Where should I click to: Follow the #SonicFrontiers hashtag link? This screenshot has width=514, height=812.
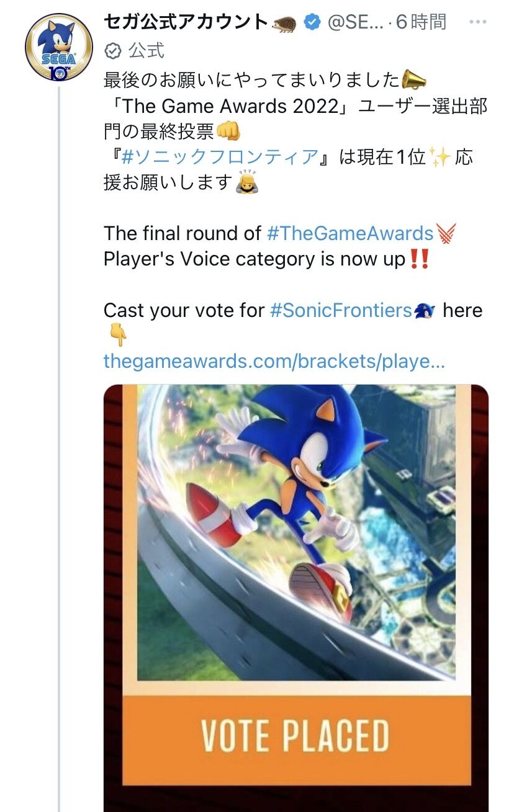(x=341, y=310)
